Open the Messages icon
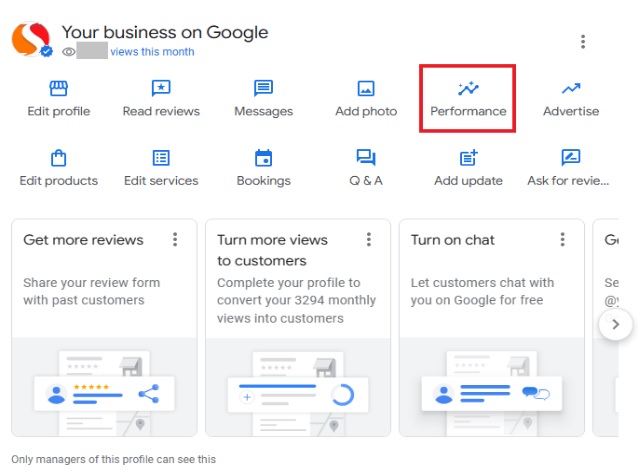The width and height of the screenshot is (640, 472). pos(264,88)
